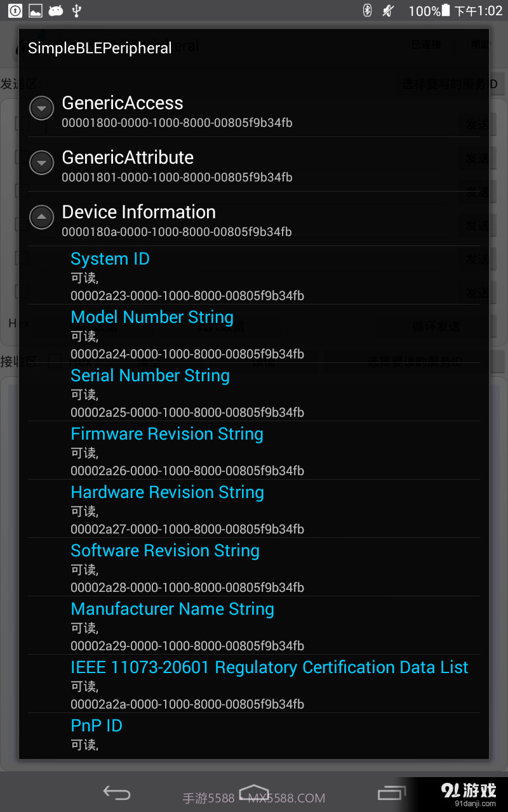
Task: Tap a 发送 send button in the background
Action: [477, 124]
